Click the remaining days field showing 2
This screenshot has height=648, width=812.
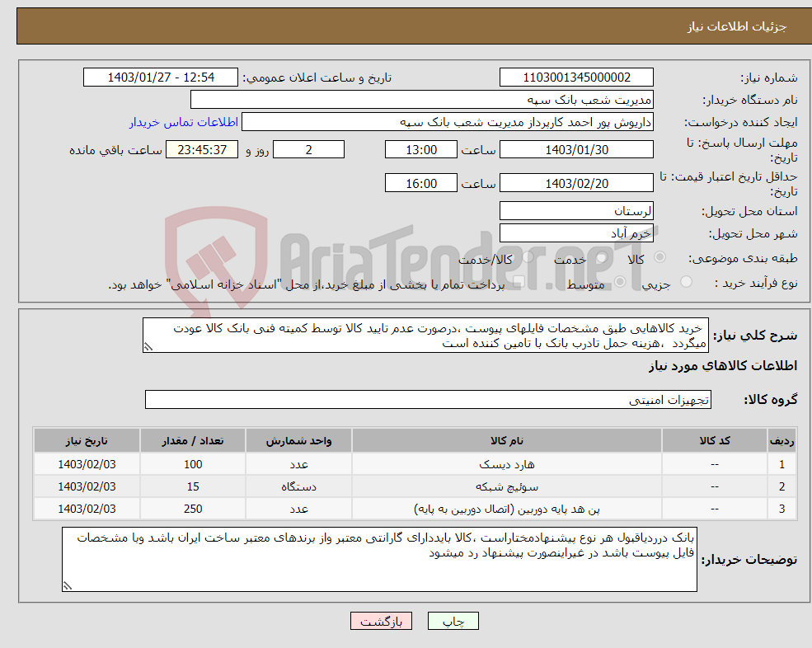[308, 150]
